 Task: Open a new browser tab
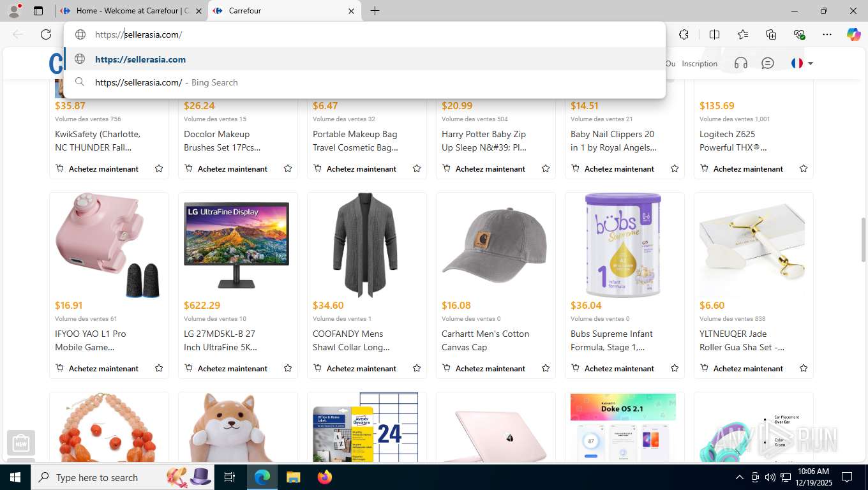(x=375, y=11)
